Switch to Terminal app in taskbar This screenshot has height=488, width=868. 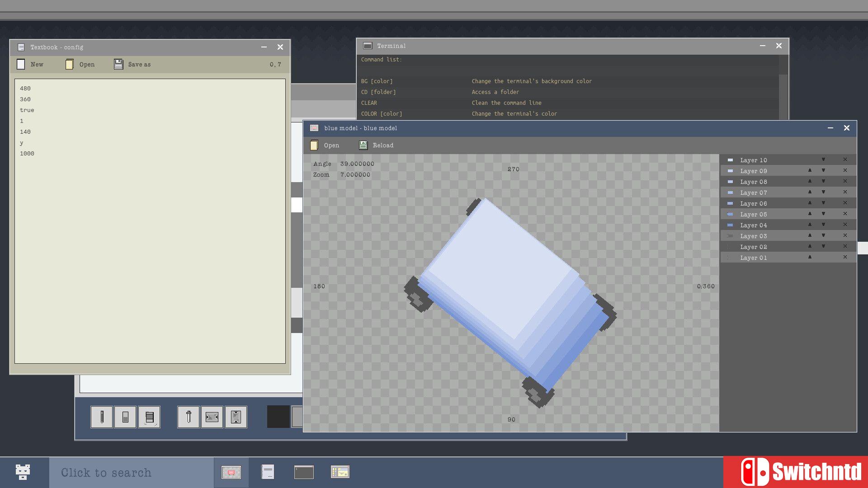(x=304, y=472)
